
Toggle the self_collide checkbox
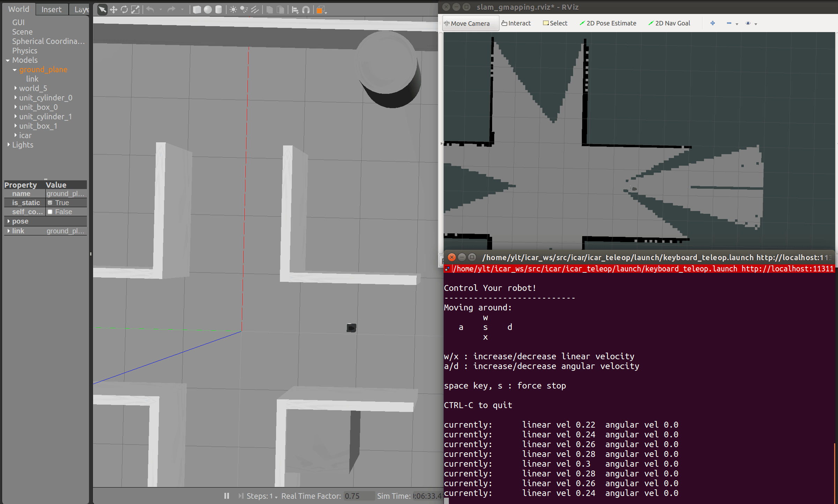pyautogui.click(x=50, y=212)
